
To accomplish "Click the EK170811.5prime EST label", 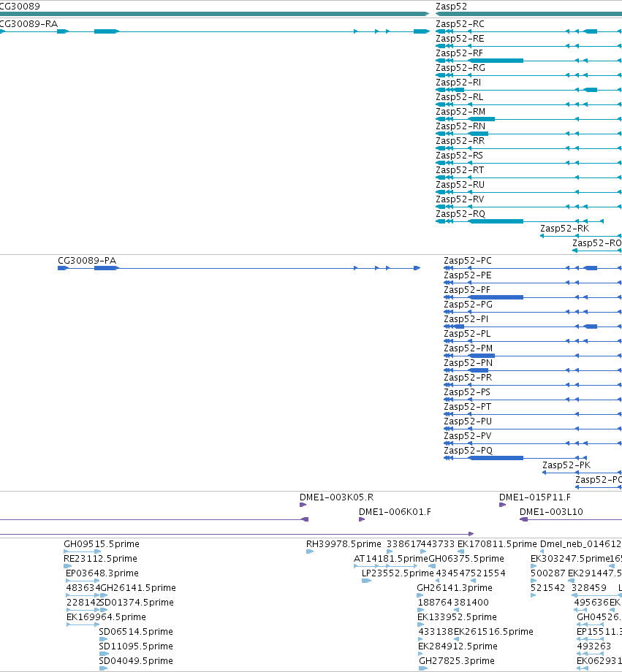I will [497, 544].
